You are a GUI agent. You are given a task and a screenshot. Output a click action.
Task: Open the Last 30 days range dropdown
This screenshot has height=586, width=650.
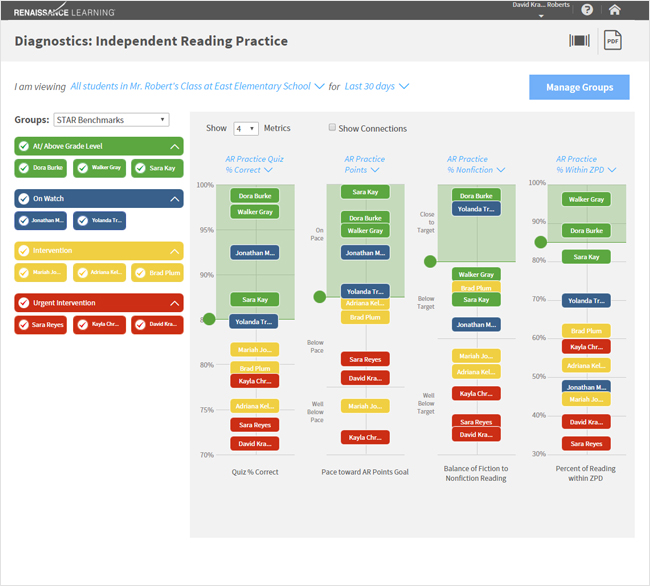pyautogui.click(x=376, y=86)
